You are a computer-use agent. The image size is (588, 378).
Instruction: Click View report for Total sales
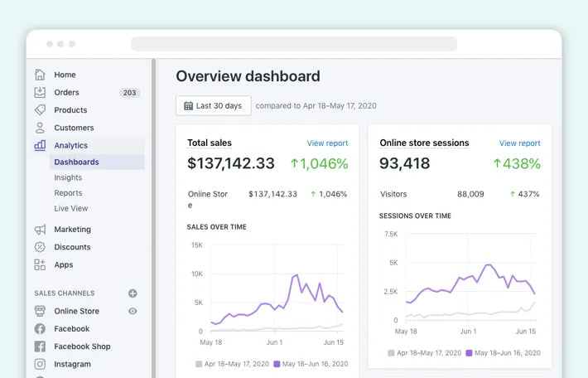[327, 143]
